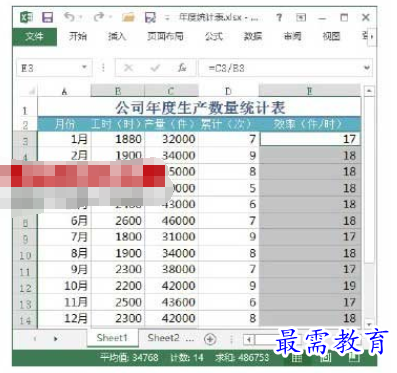Image resolution: width=397 pixels, height=373 pixels.
Task: Switch to the 插入 ribbon tab
Action: click(x=117, y=36)
